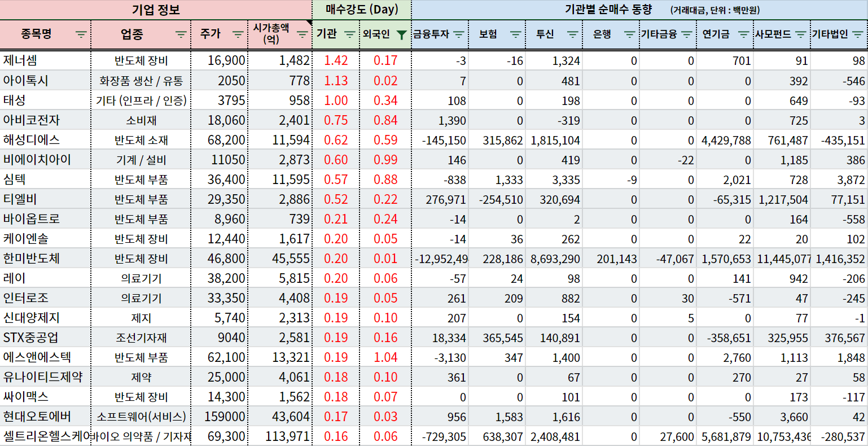
Task: Select the 201,143 은행 value
Action: point(611,258)
